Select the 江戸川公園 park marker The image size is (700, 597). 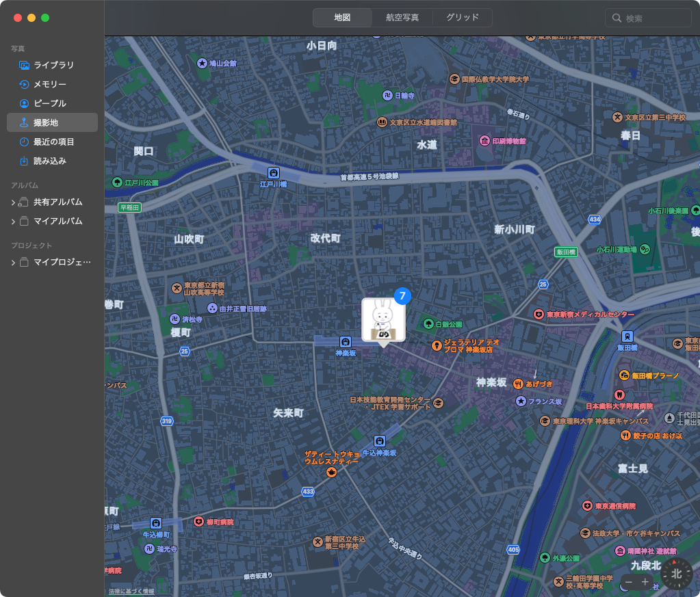(x=117, y=183)
